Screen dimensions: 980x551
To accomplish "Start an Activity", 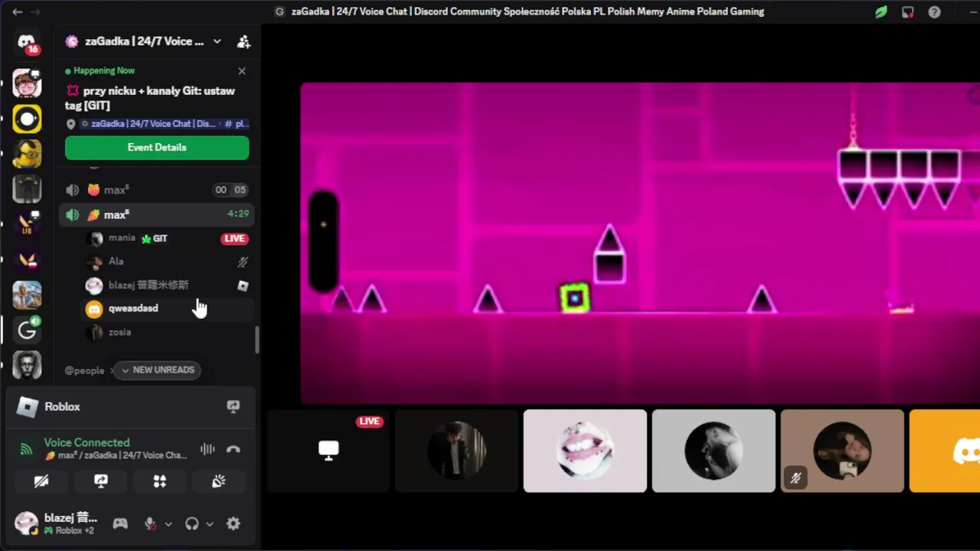I will click(159, 481).
